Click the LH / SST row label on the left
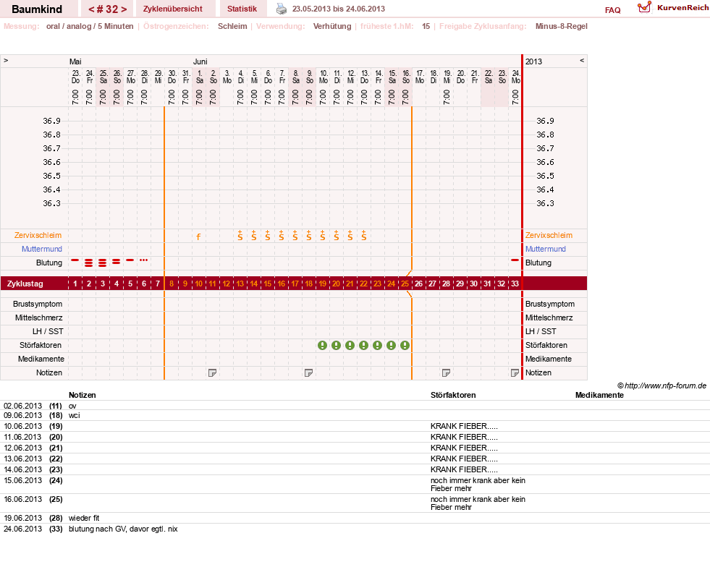Image resolution: width=710 pixels, height=588 pixels. tap(48, 331)
